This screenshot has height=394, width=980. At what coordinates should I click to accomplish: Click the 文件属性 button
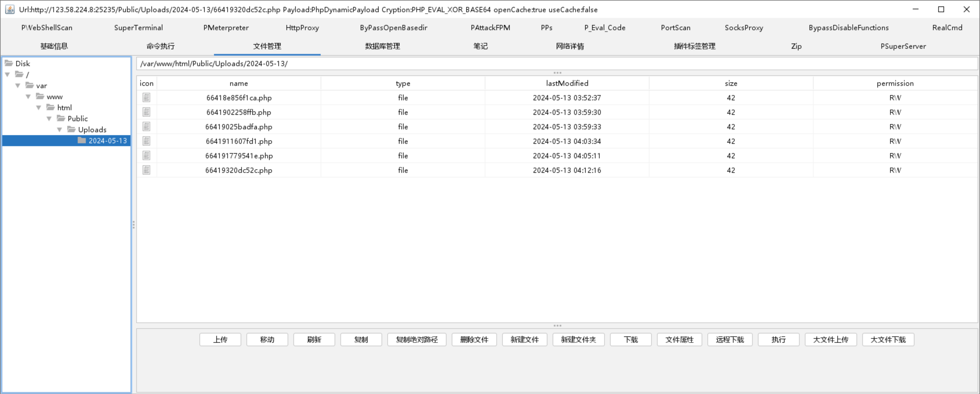680,339
